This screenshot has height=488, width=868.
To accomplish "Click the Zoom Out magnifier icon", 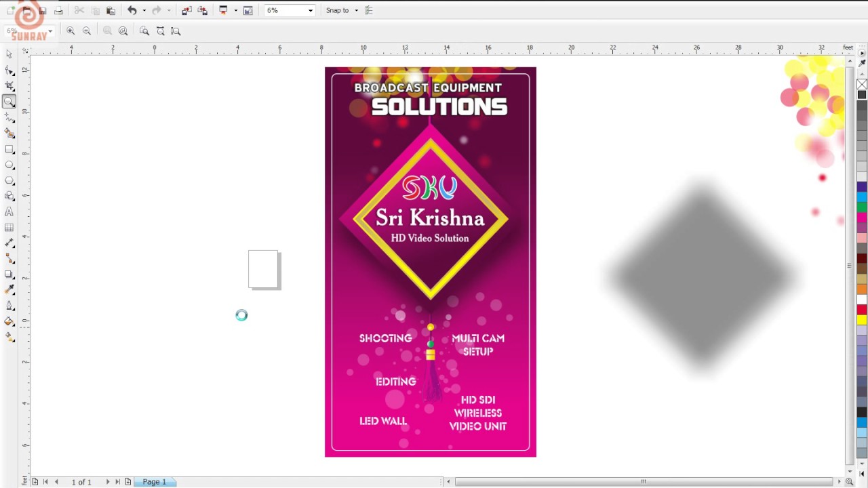I will click(87, 30).
